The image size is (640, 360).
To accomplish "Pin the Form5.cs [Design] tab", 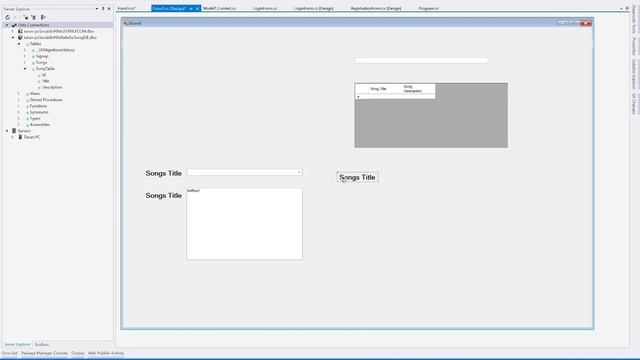I will [191, 9].
